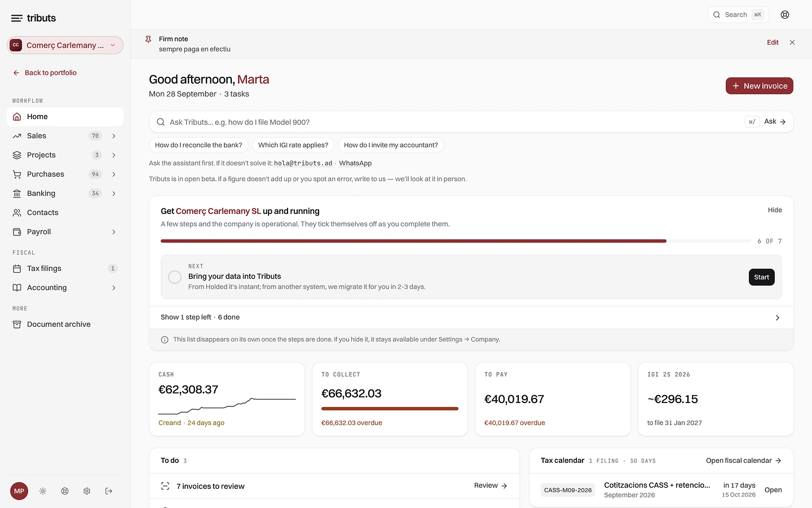
Task: Expand the Payroll submenu chevron
Action: (x=114, y=232)
